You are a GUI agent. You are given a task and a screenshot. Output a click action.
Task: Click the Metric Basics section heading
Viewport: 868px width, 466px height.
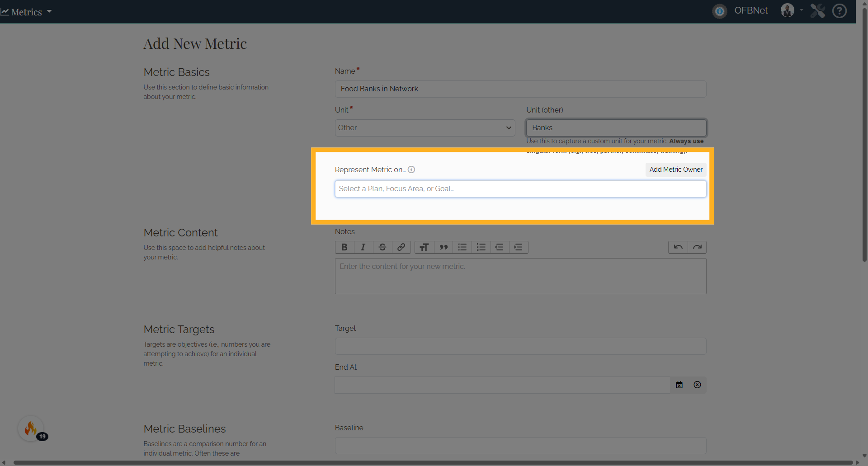176,72
